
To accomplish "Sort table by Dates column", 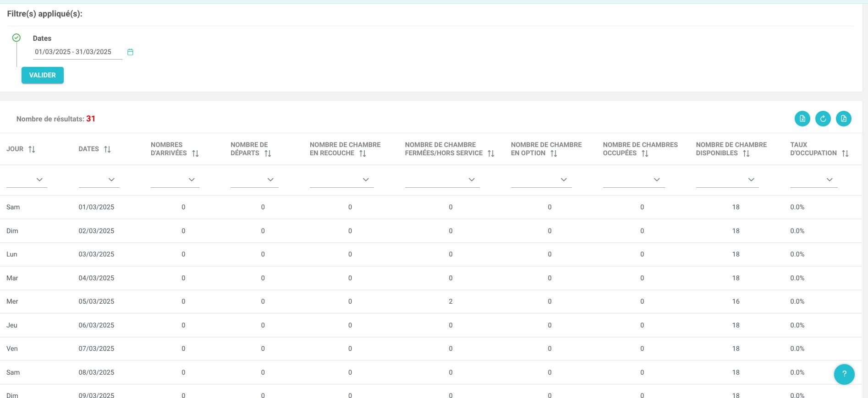I will coord(107,149).
